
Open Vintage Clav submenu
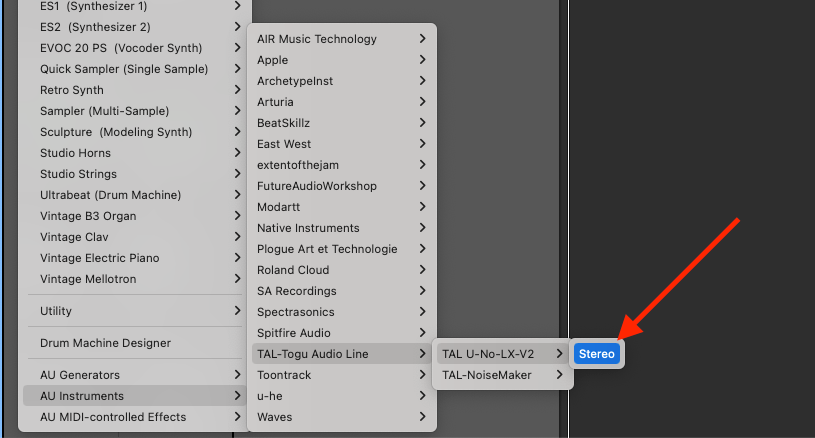click(x=135, y=237)
